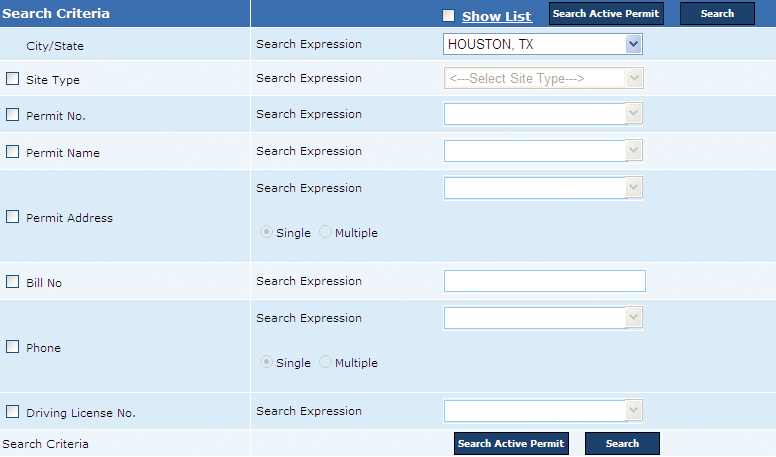Screen dimensions: 776x457
Task: Expand the Permit Name dropdown
Action: coord(542,151)
